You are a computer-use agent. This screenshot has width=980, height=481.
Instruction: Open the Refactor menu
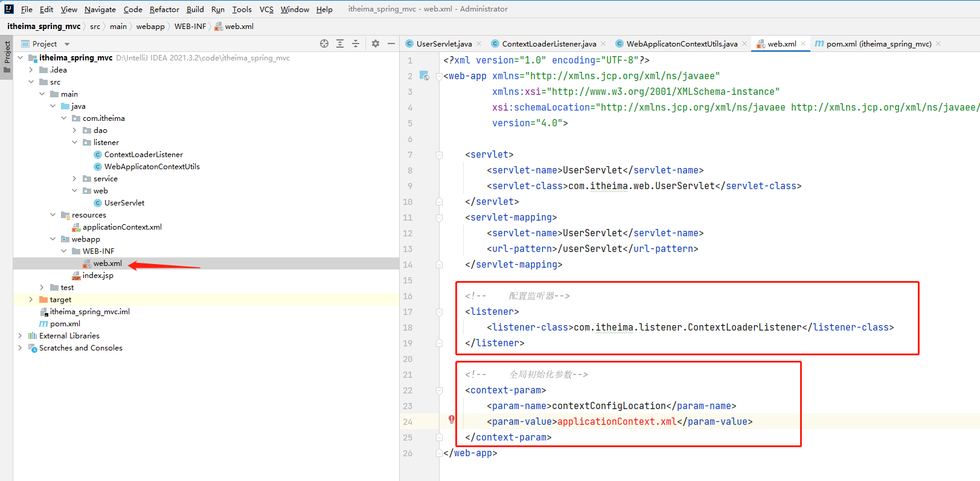click(164, 9)
